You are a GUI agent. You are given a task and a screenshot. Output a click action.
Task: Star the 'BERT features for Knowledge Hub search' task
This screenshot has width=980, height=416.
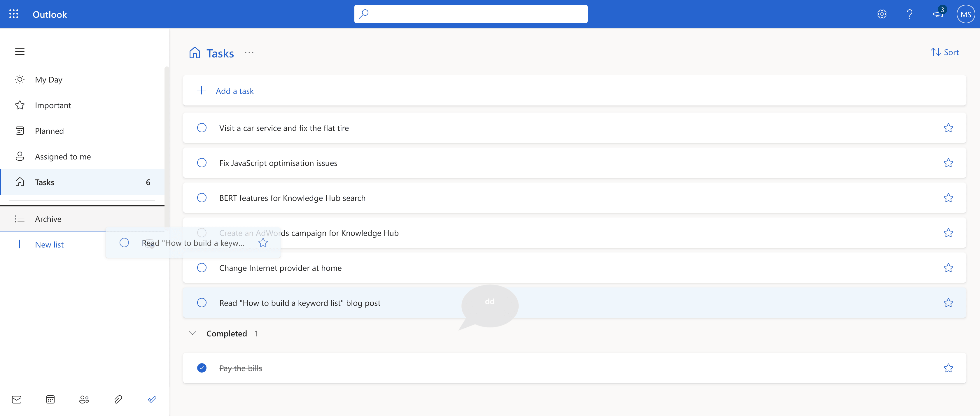pos(949,198)
